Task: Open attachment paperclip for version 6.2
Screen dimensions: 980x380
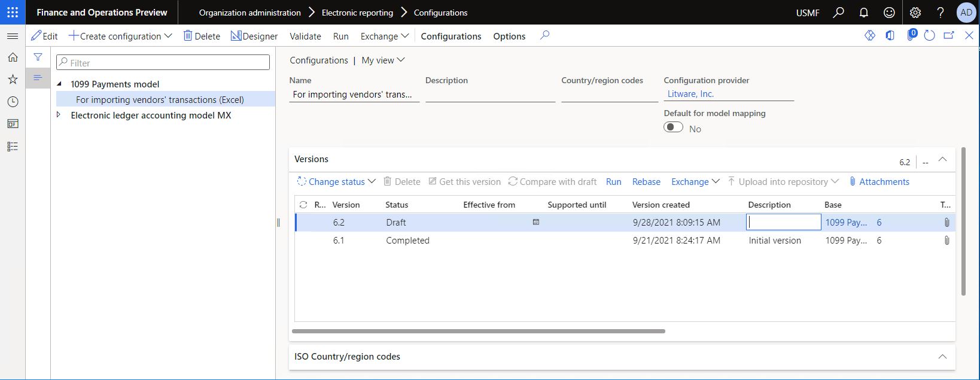Action: click(946, 223)
